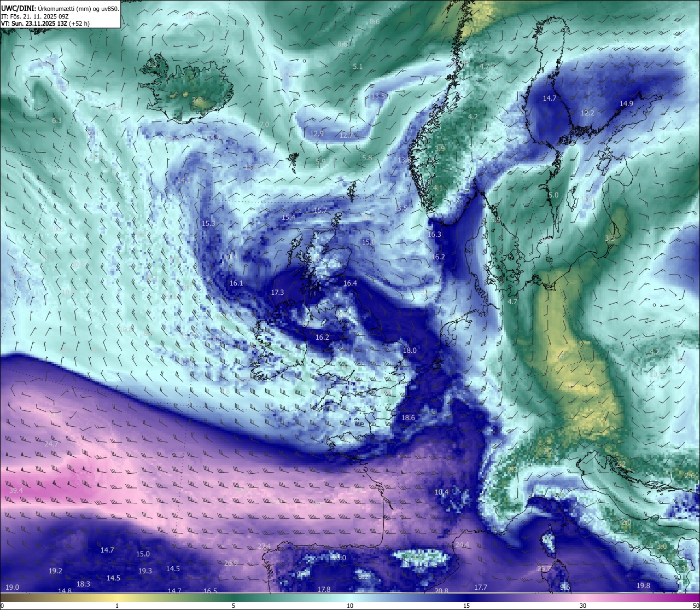The image size is (700, 610).
Task: Click the 15.7 value on the map
Action: (x=320, y=210)
